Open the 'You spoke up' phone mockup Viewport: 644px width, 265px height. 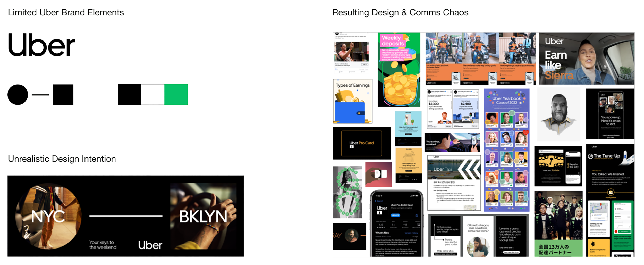click(x=610, y=114)
